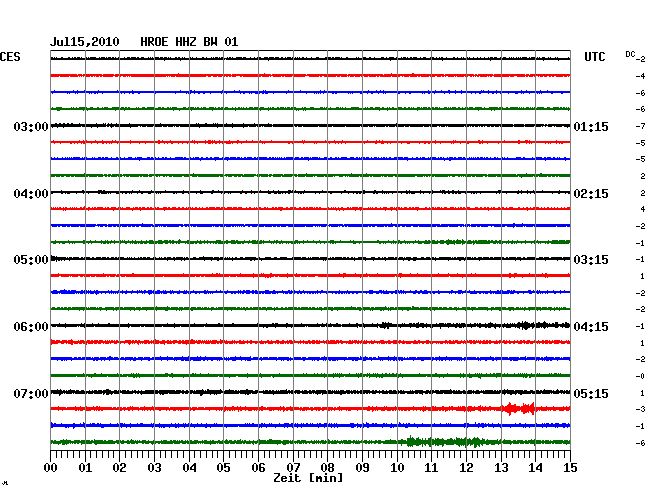This screenshot has width=650, height=494.
Task: Click the DC offset value -7
Action: pos(640,126)
